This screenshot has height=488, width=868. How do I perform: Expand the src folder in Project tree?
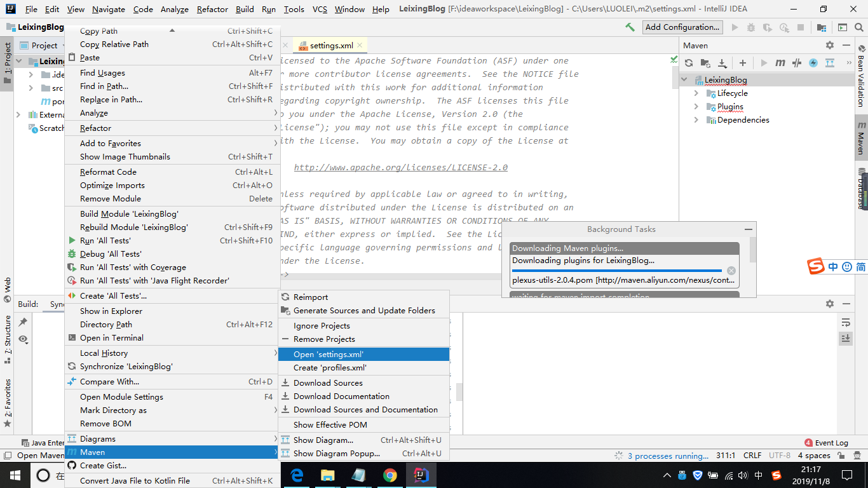pyautogui.click(x=31, y=88)
